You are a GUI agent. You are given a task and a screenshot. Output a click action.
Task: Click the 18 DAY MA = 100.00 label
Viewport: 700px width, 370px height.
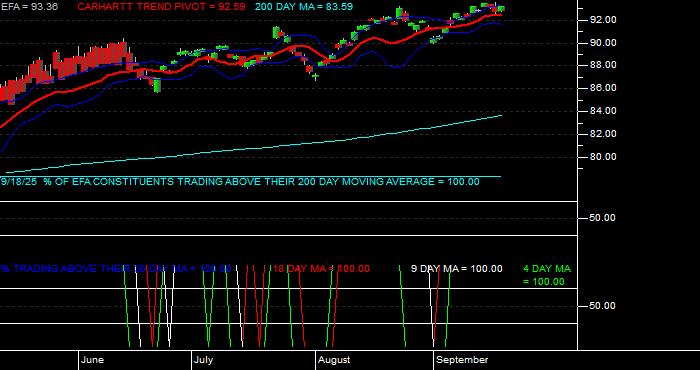click(321, 269)
